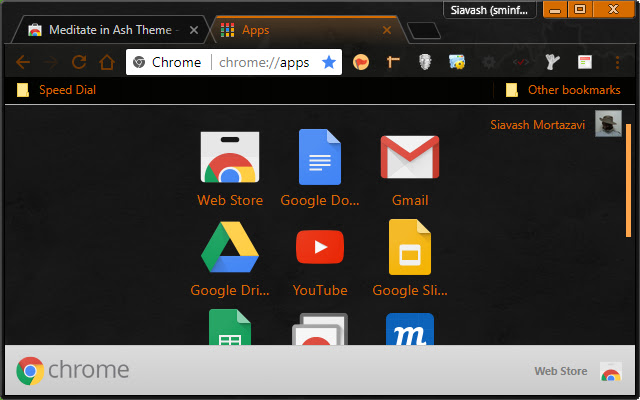
Task: Open the notepad list extension icon
Action: (584, 62)
